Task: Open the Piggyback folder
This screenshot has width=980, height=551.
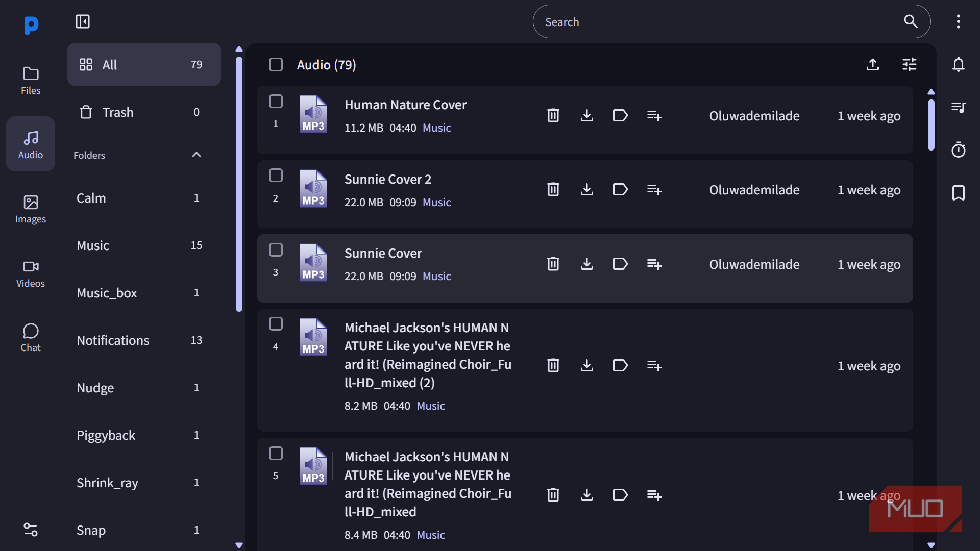Action: coord(144,435)
